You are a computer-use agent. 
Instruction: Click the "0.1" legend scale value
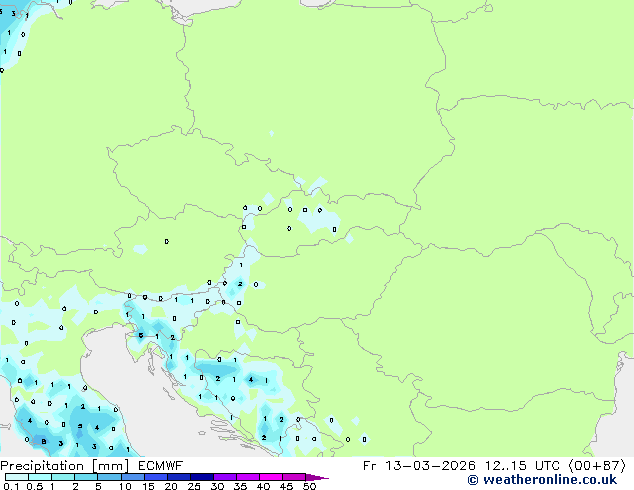click(11, 486)
